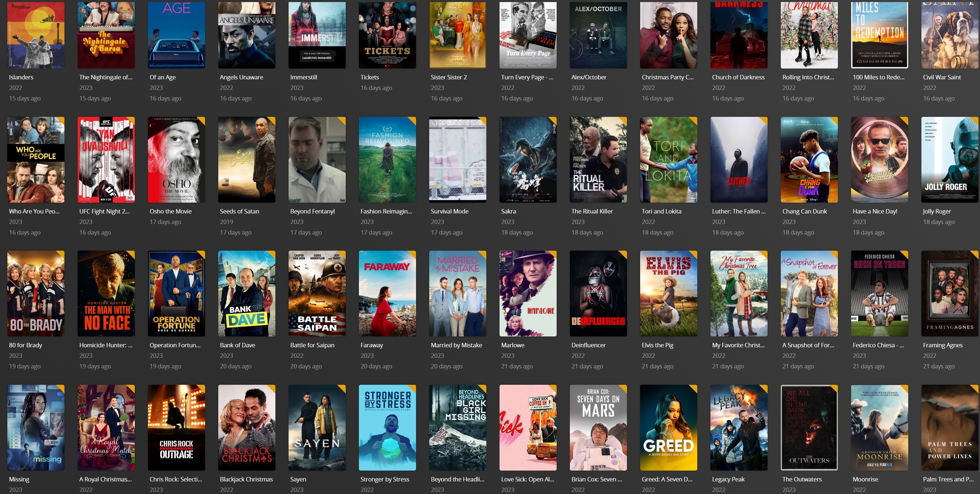Screen dimensions: 980x494
Task: Click the Stronger by Stress poster
Action: [x=387, y=428]
